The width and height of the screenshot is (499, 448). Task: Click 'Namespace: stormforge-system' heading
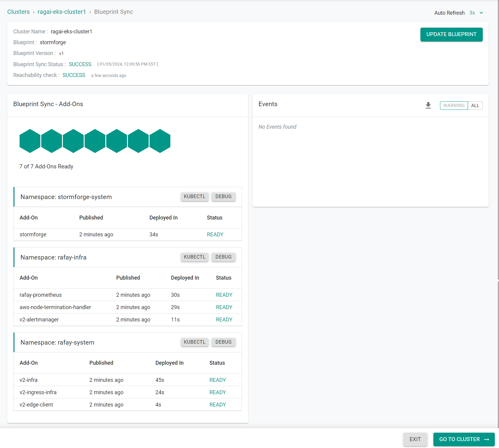click(66, 197)
